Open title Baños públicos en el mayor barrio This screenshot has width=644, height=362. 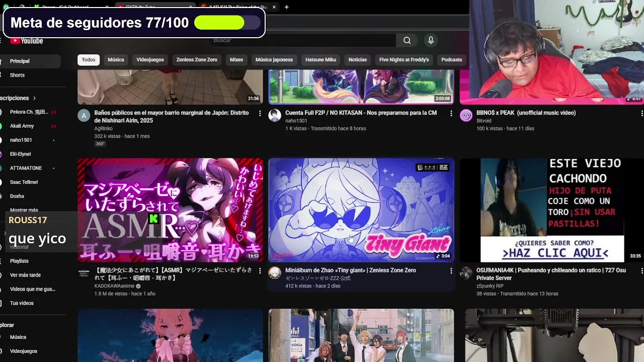(172, 117)
